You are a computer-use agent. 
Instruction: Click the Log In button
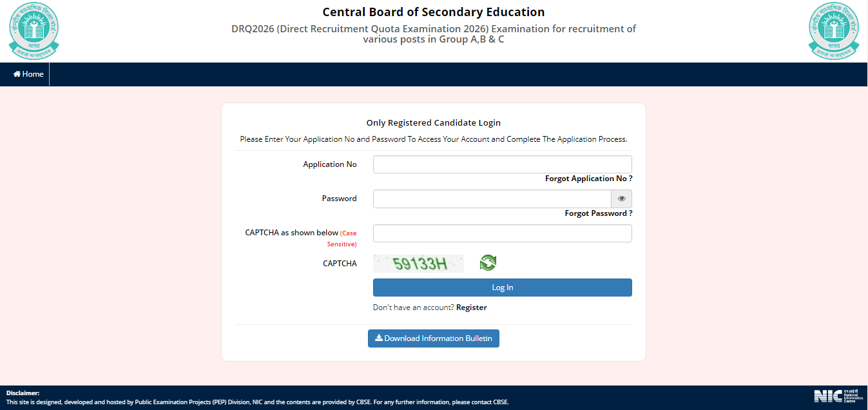502,287
